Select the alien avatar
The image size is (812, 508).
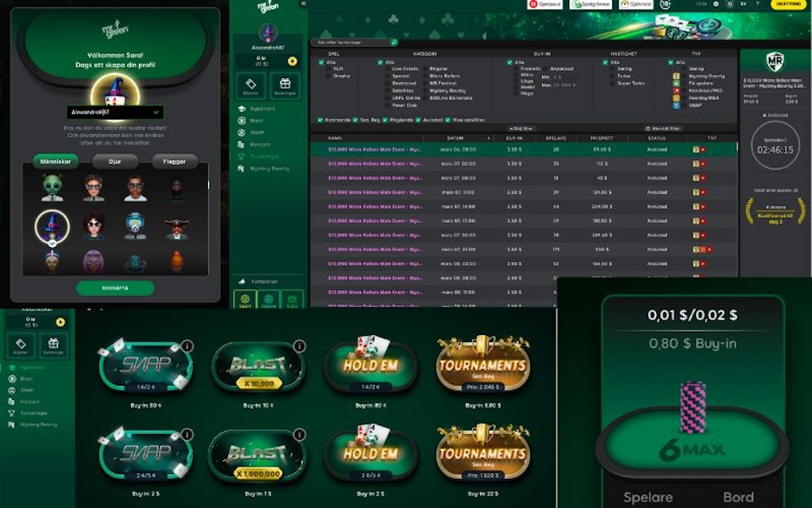(x=52, y=188)
